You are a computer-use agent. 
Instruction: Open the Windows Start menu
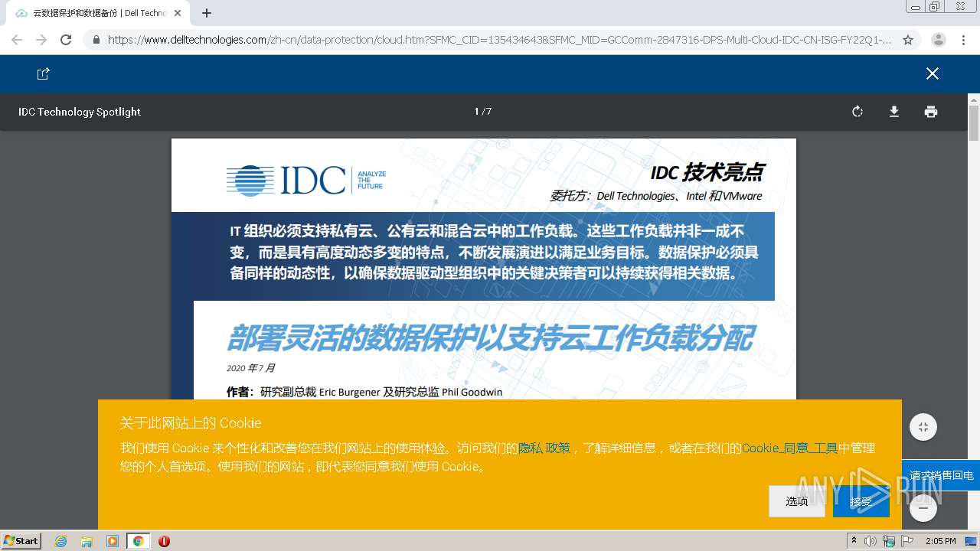pos(21,541)
